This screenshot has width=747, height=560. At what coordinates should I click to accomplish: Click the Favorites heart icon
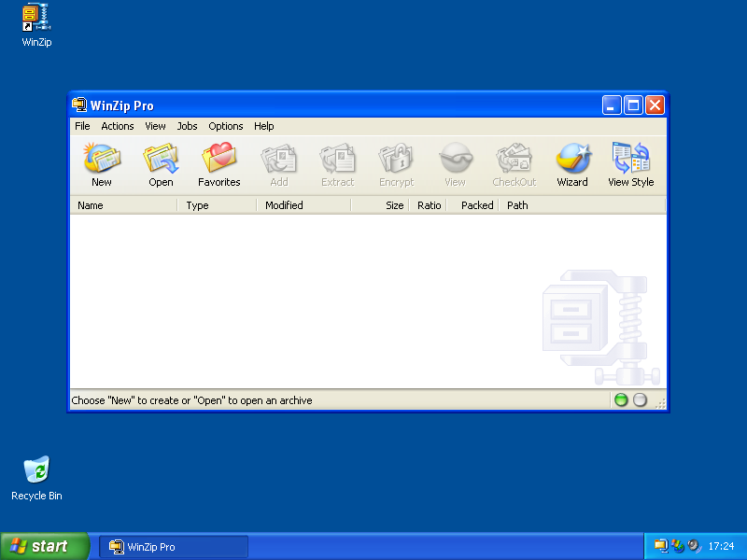click(218, 162)
